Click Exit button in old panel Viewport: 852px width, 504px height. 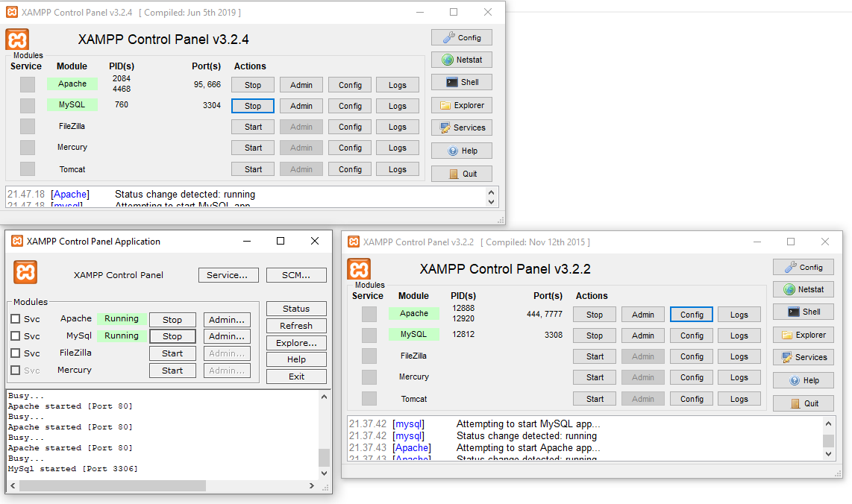tap(296, 377)
